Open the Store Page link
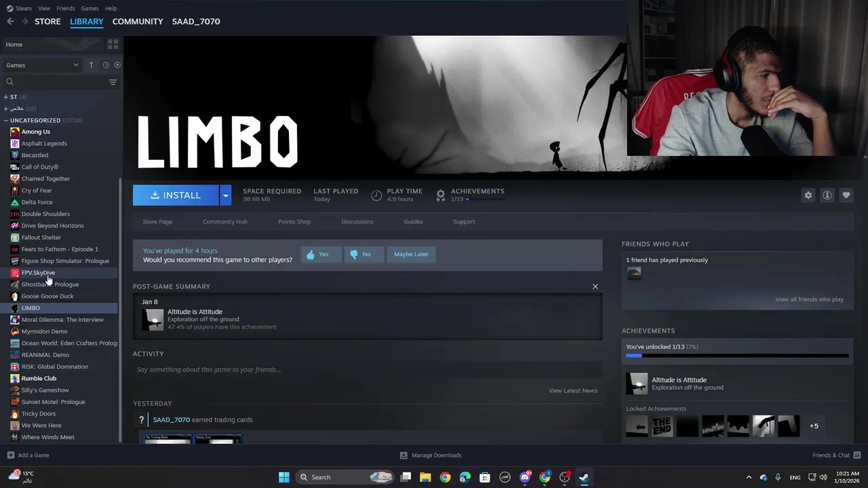Viewport: 868px width, 488px height. click(x=157, y=222)
